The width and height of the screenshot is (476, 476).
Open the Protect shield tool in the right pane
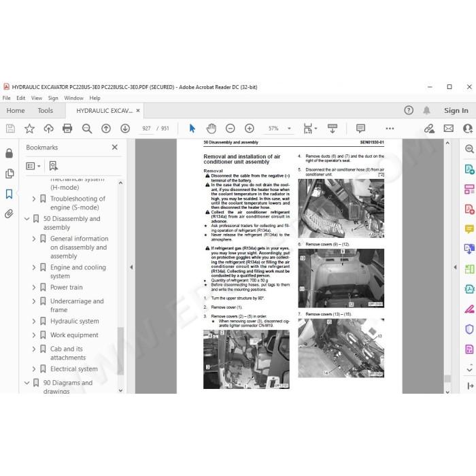pos(469,329)
